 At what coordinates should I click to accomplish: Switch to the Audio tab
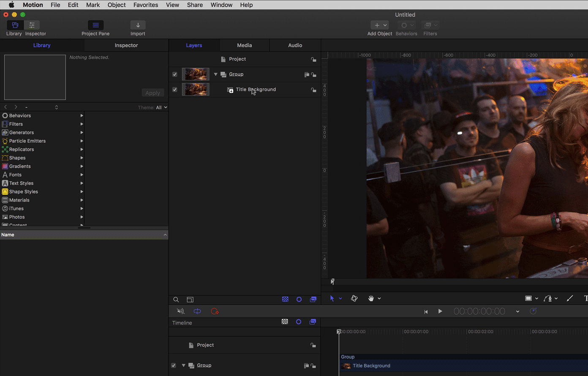tap(295, 45)
